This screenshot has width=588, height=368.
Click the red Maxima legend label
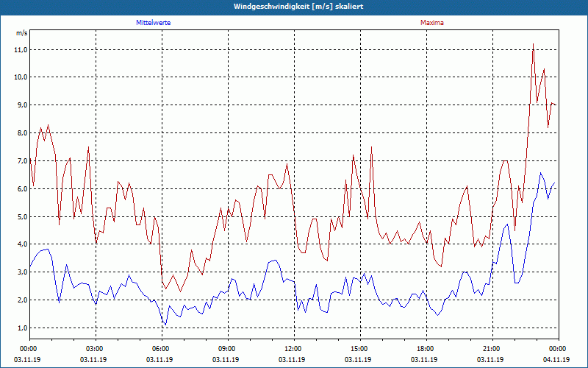click(432, 23)
